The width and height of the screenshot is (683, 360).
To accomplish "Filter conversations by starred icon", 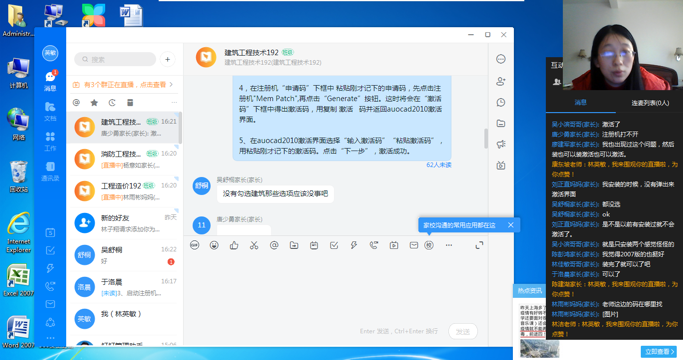I will (x=94, y=103).
